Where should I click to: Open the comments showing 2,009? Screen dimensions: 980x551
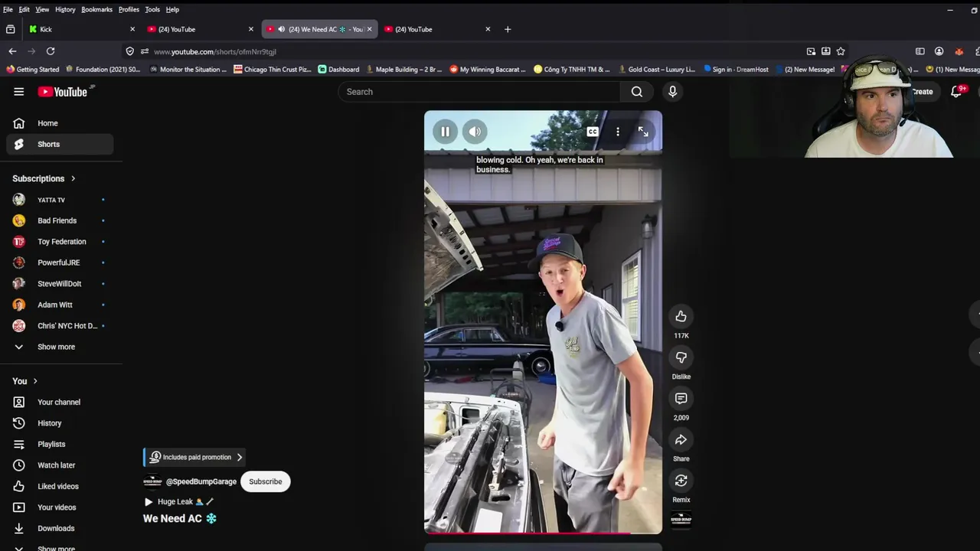pyautogui.click(x=681, y=398)
